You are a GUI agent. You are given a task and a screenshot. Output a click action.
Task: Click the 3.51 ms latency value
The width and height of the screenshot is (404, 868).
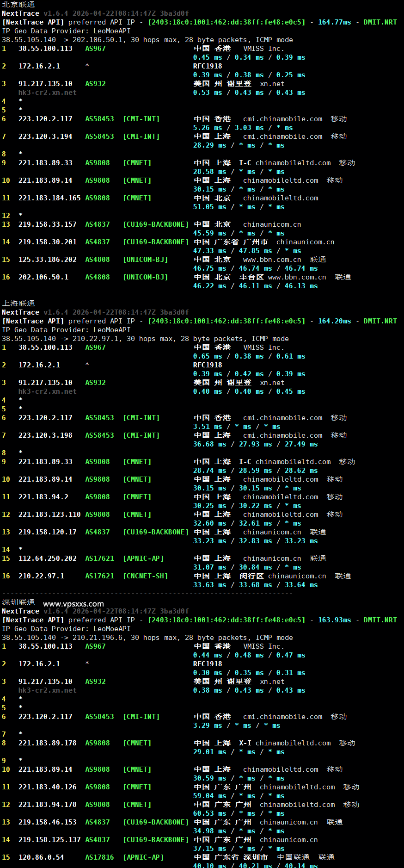[208, 427]
